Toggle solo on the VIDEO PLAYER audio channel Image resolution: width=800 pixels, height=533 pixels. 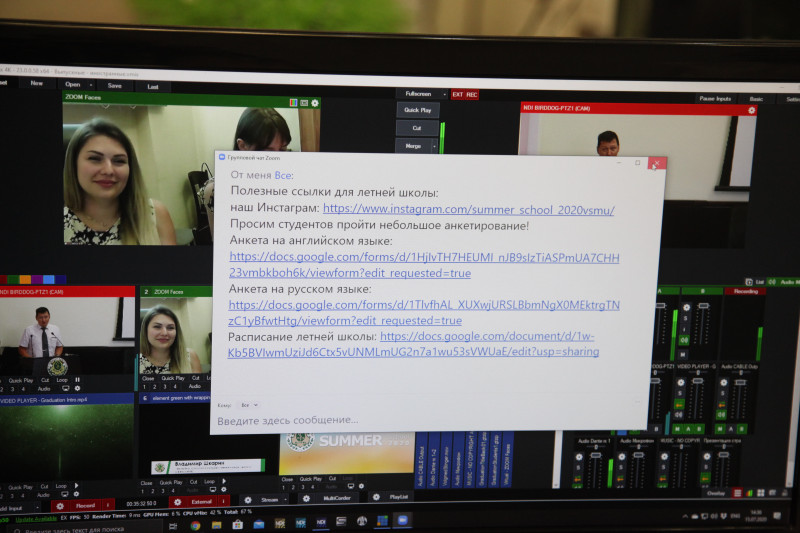(680, 393)
